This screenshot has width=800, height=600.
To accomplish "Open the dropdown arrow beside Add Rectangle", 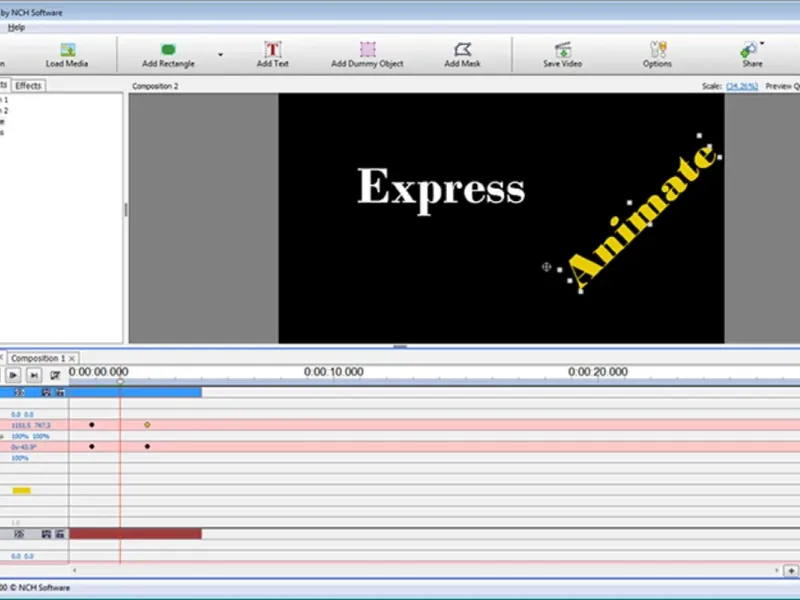I will [x=220, y=55].
